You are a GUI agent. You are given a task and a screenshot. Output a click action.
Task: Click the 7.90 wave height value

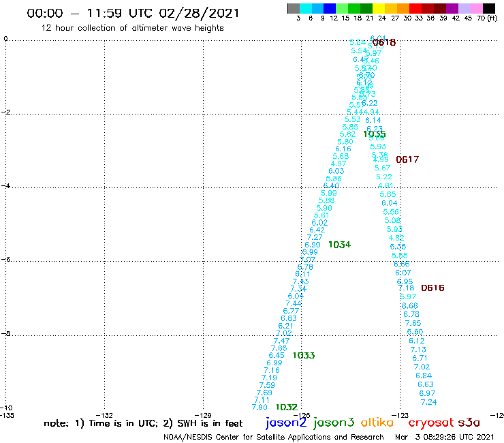pos(259,408)
